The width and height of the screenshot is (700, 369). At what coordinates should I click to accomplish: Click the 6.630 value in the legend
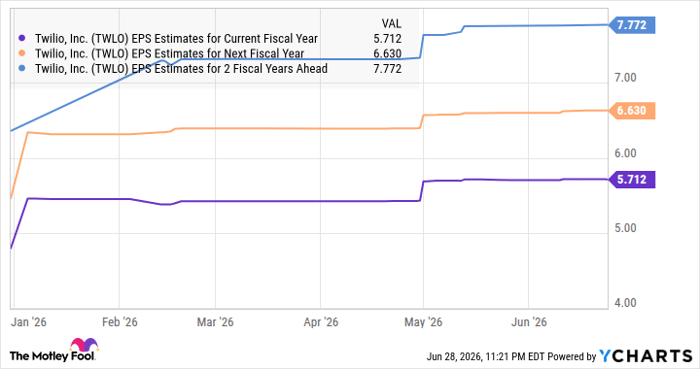tap(388, 54)
